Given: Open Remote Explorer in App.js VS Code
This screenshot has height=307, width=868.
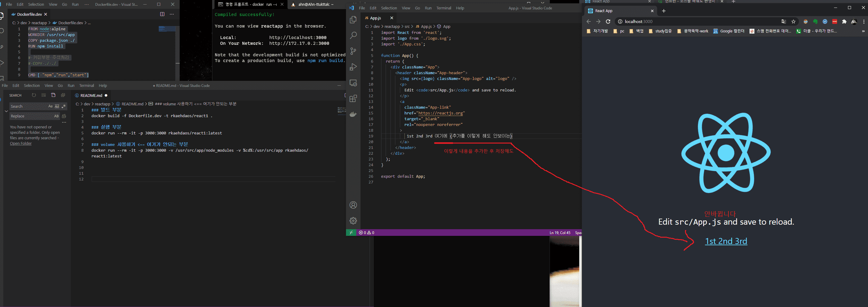Looking at the screenshot, I should [x=353, y=83].
